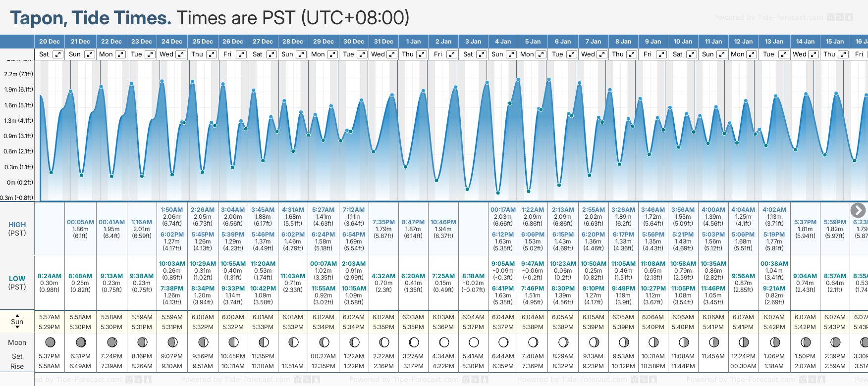Expand the Wednesday 7 Jan column
This screenshot has width=868, height=386.
coord(602,54)
